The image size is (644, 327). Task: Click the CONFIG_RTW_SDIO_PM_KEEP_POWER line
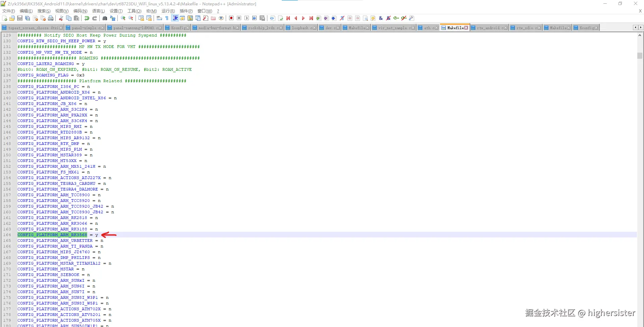[x=62, y=41]
